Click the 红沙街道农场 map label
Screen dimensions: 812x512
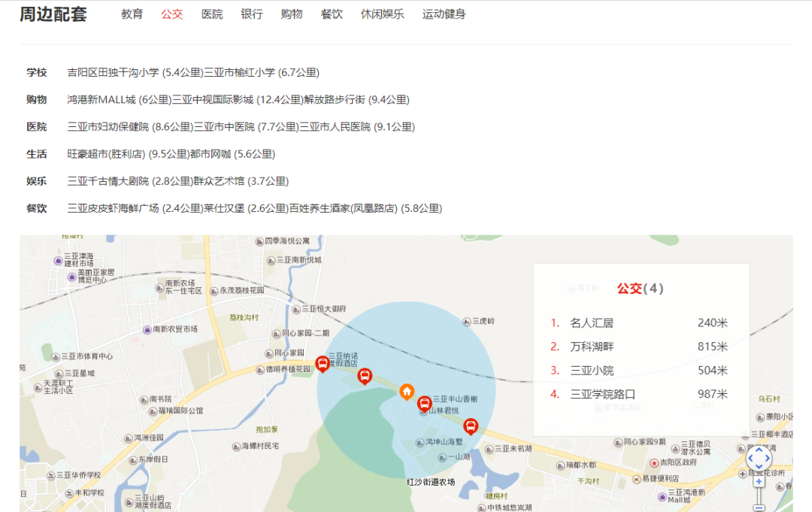tap(431, 482)
